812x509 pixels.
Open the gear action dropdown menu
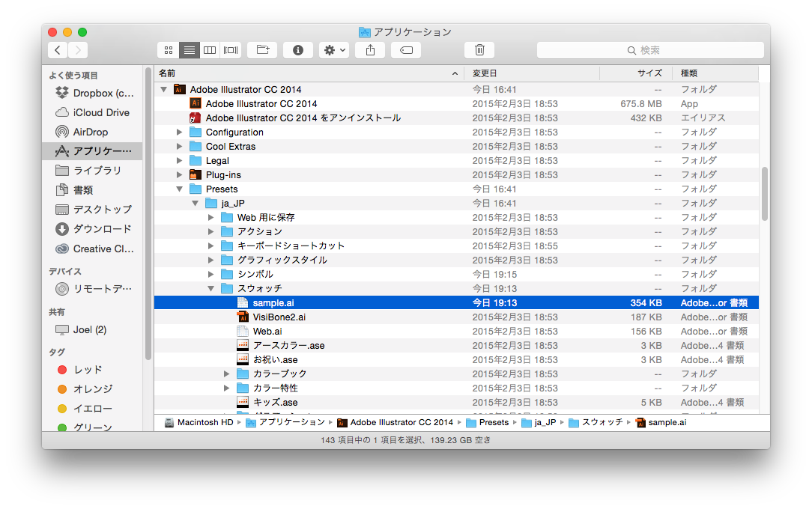[x=333, y=50]
